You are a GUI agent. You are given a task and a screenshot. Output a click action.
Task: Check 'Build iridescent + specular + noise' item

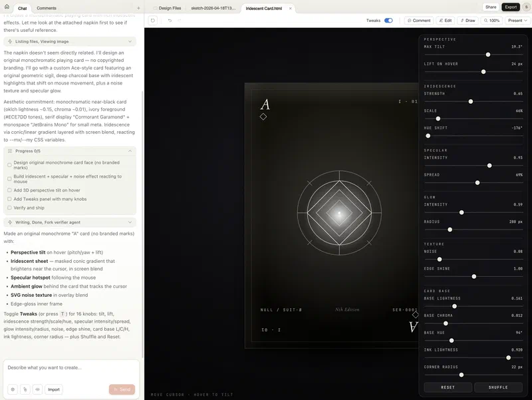[x=9, y=179]
